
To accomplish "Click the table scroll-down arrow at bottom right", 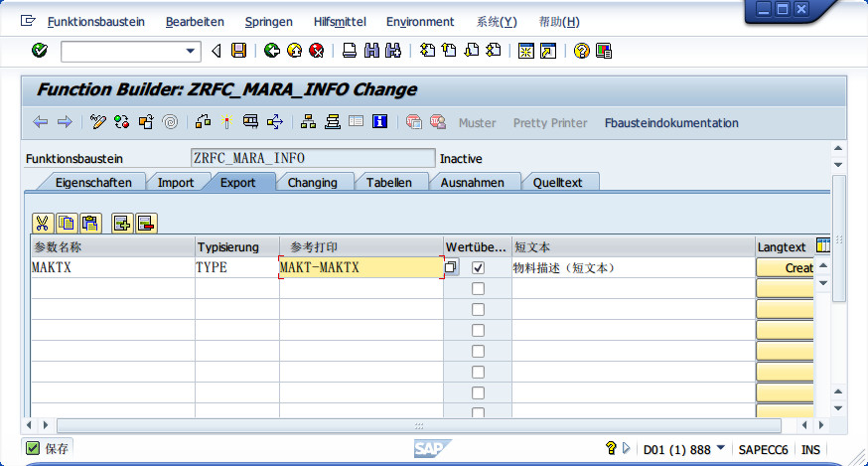I will [x=838, y=408].
